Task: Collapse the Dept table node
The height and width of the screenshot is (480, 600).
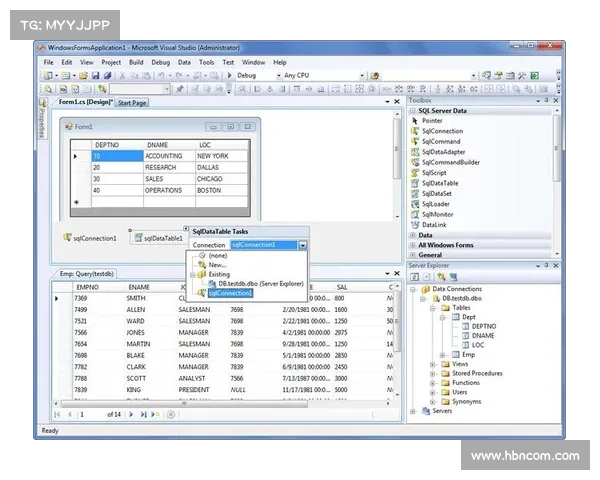Action: [442, 317]
